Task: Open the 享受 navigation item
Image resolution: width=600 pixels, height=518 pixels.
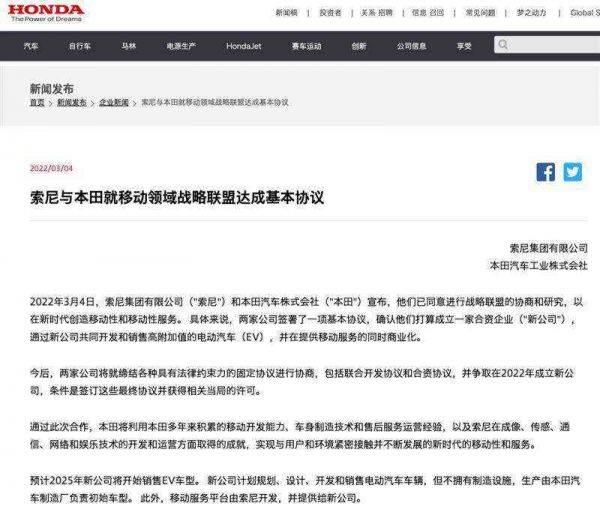Action: point(464,46)
